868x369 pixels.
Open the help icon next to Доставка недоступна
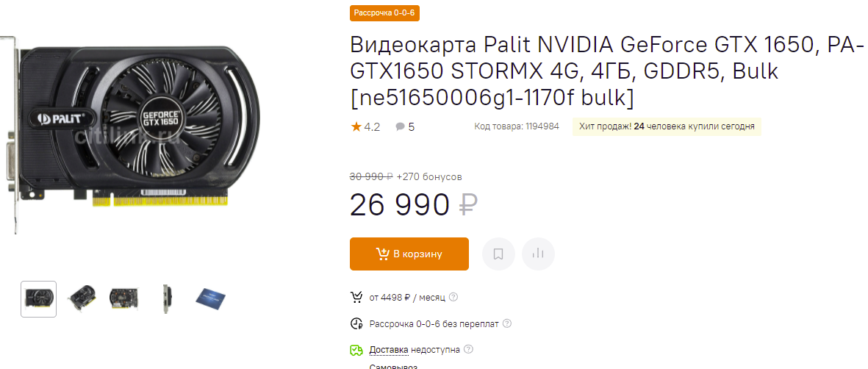[x=469, y=350]
